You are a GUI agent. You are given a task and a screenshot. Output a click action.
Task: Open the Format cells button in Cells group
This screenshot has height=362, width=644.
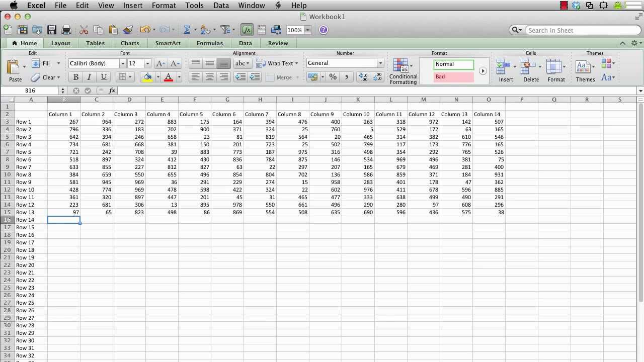coord(556,70)
